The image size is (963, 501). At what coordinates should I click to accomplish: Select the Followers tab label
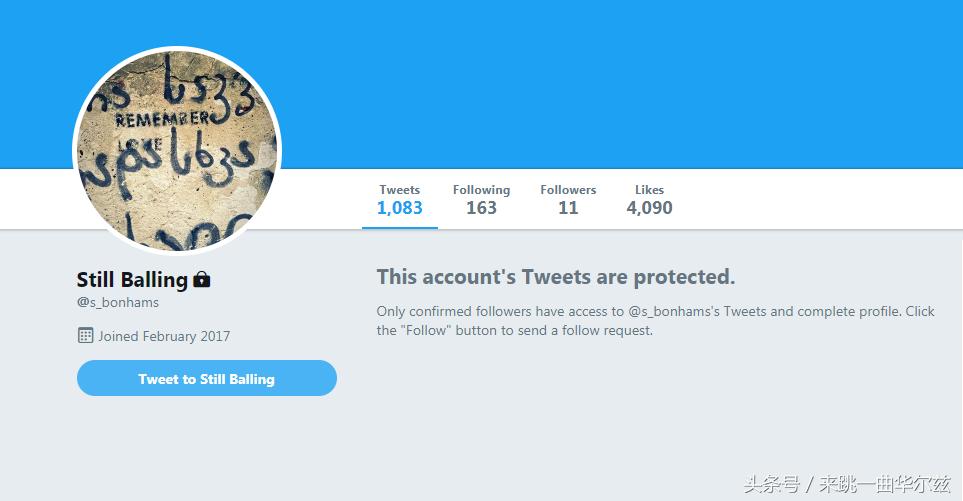click(x=568, y=190)
